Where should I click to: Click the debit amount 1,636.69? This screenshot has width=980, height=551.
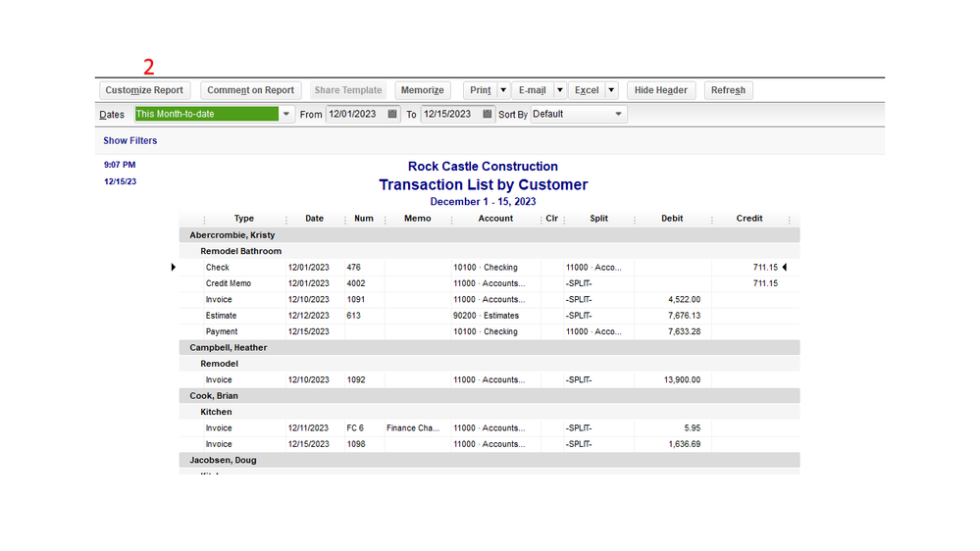tap(685, 444)
